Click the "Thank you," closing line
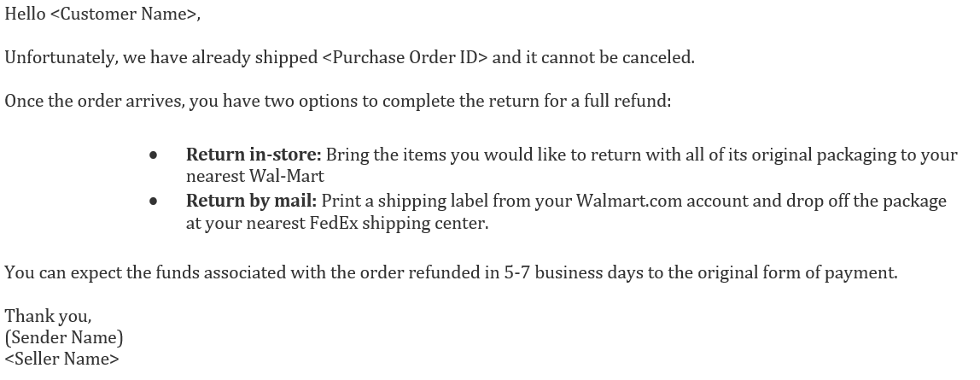This screenshot has height=380, width=980. tap(48, 317)
